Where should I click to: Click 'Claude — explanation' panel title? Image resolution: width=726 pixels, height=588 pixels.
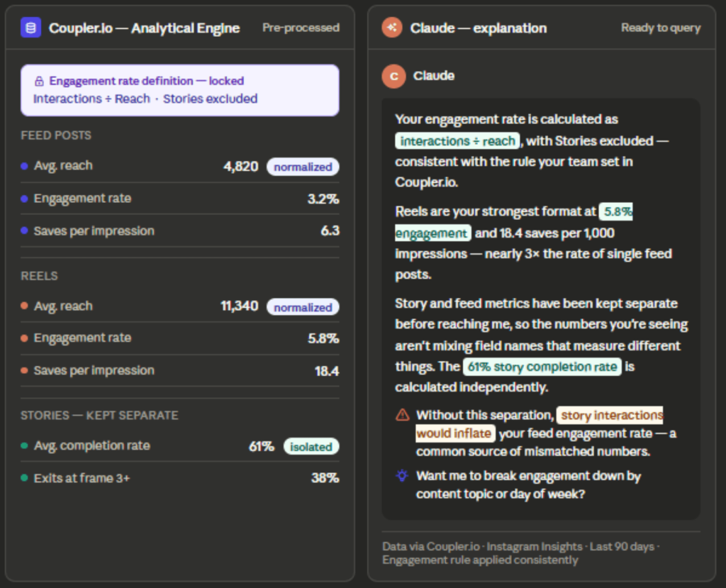[x=479, y=28]
